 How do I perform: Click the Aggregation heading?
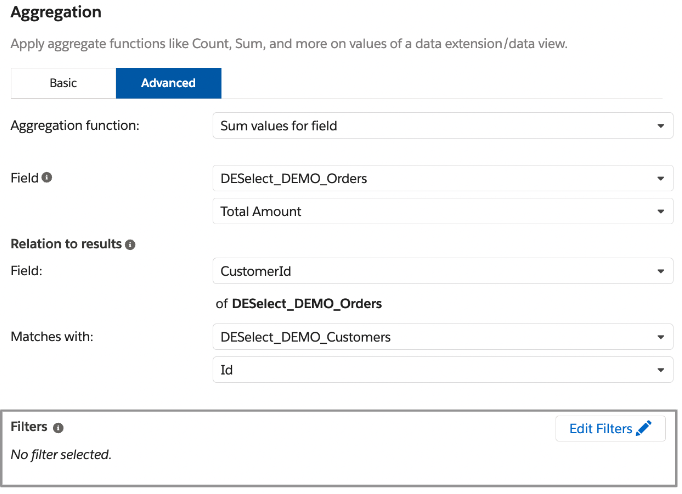coord(56,14)
